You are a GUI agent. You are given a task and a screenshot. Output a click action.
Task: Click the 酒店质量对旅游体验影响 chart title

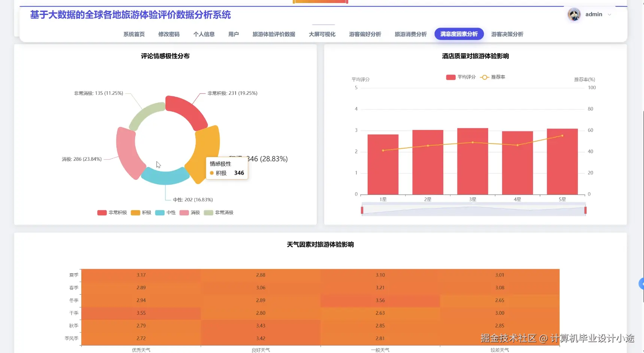tap(476, 56)
